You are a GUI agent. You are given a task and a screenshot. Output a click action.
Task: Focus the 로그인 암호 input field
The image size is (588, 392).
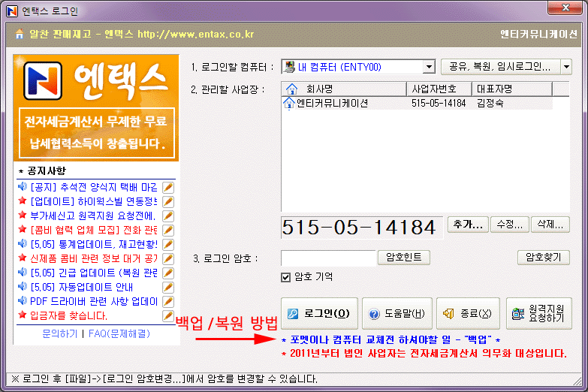click(x=328, y=258)
